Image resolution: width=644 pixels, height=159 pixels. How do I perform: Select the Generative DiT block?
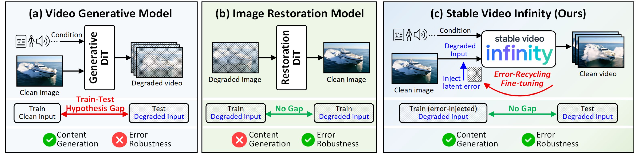[100, 58]
